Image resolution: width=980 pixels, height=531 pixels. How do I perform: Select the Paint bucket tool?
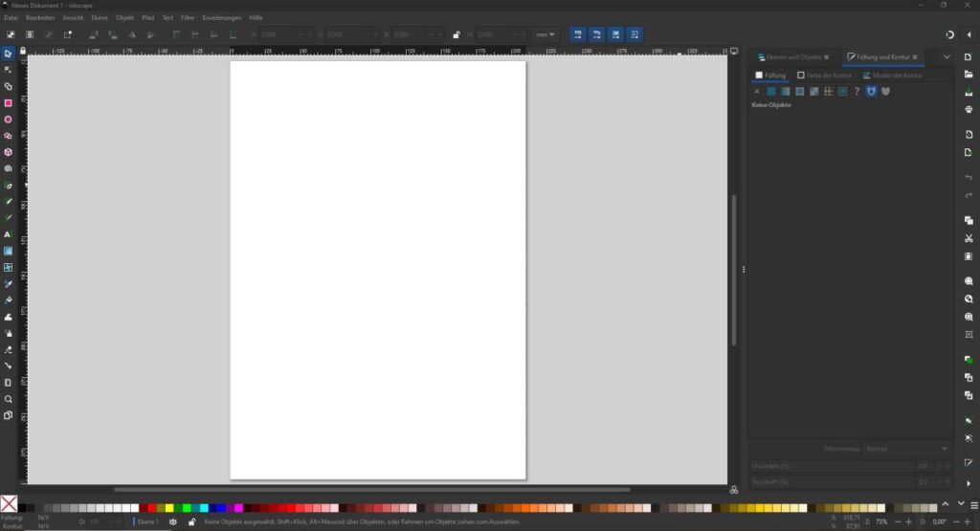[x=8, y=300]
